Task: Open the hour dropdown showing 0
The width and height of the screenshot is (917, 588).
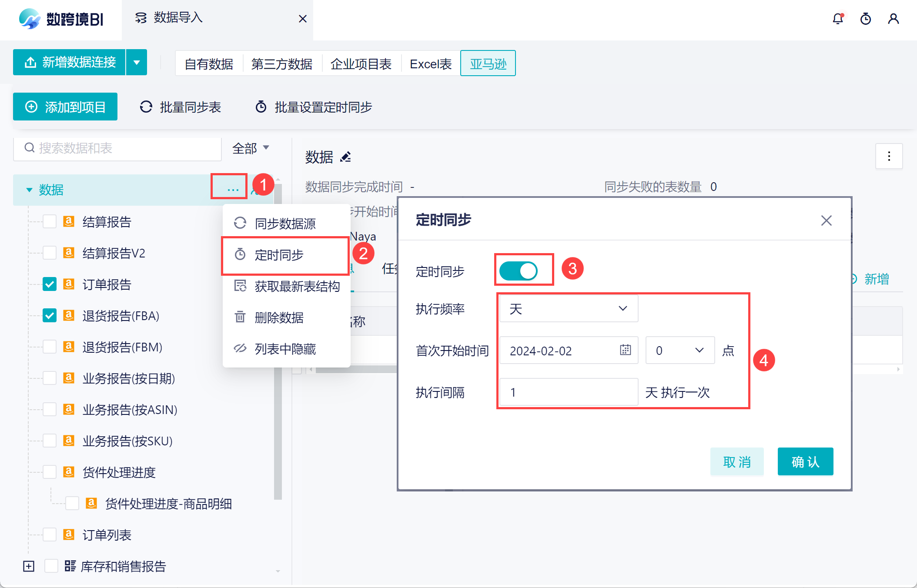Action: (679, 350)
